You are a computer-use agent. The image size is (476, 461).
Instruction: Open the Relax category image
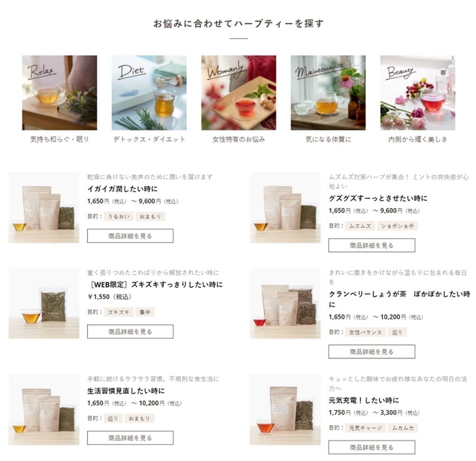tap(60, 92)
